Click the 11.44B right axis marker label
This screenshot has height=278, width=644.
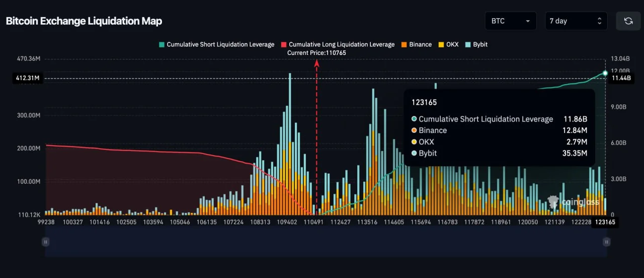pyautogui.click(x=621, y=78)
